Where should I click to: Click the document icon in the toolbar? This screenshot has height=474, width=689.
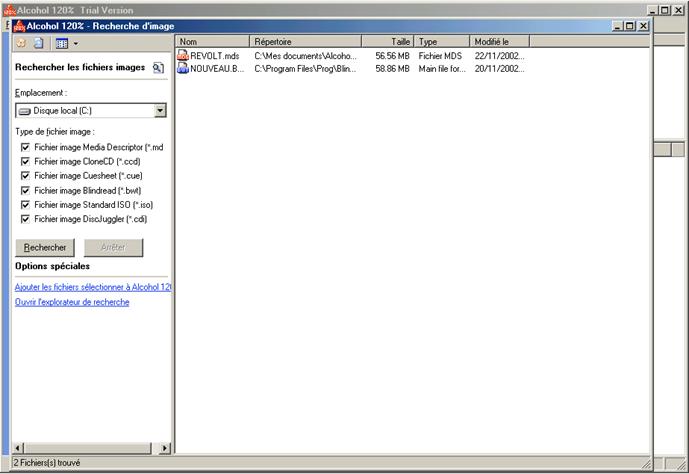pos(39,43)
